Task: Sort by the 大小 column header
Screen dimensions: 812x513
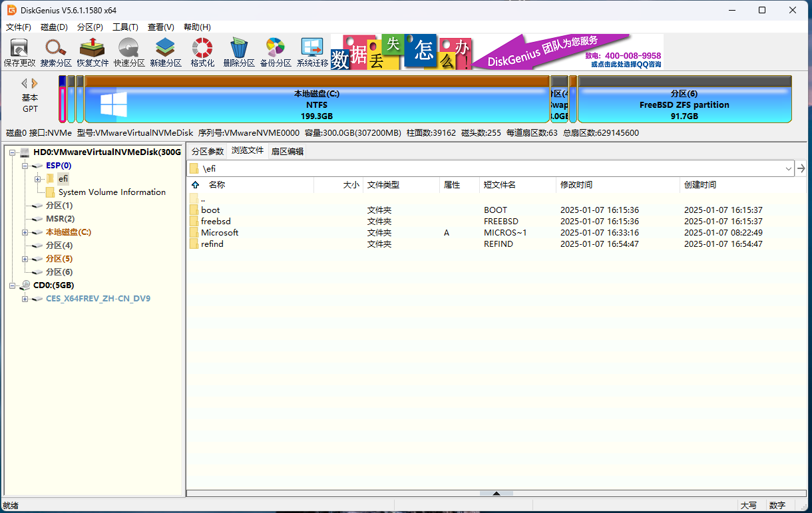Action: pos(339,185)
